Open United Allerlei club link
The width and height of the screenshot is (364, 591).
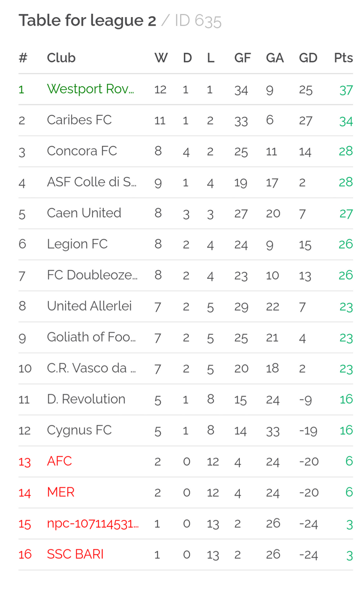(x=89, y=306)
